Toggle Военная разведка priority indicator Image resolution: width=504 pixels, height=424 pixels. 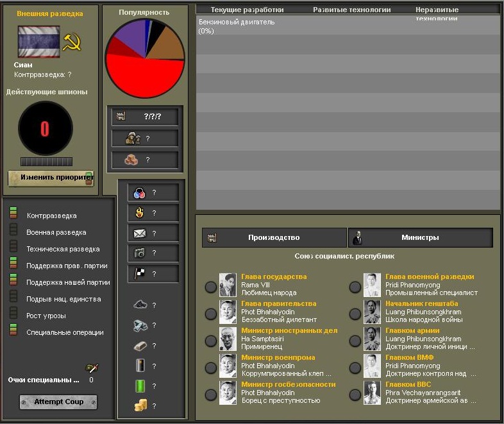[13, 230]
